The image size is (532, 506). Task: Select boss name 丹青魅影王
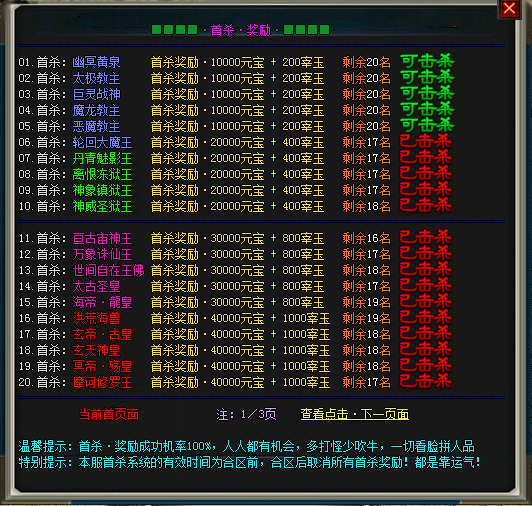102,158
